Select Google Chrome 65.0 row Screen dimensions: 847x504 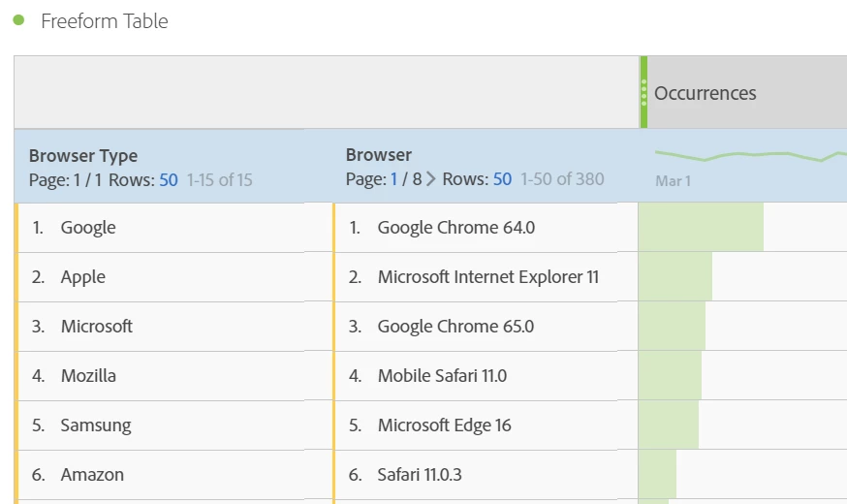pos(486,327)
